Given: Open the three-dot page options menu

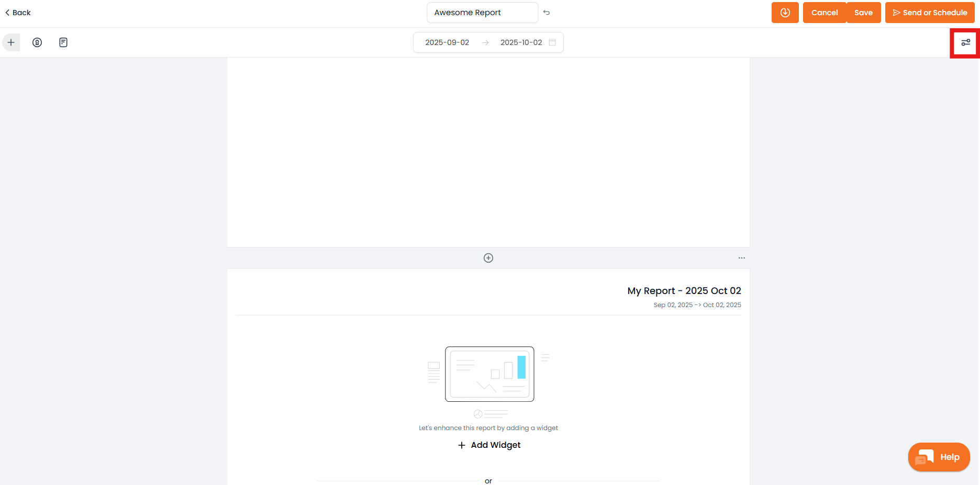Looking at the screenshot, I should 741,258.
